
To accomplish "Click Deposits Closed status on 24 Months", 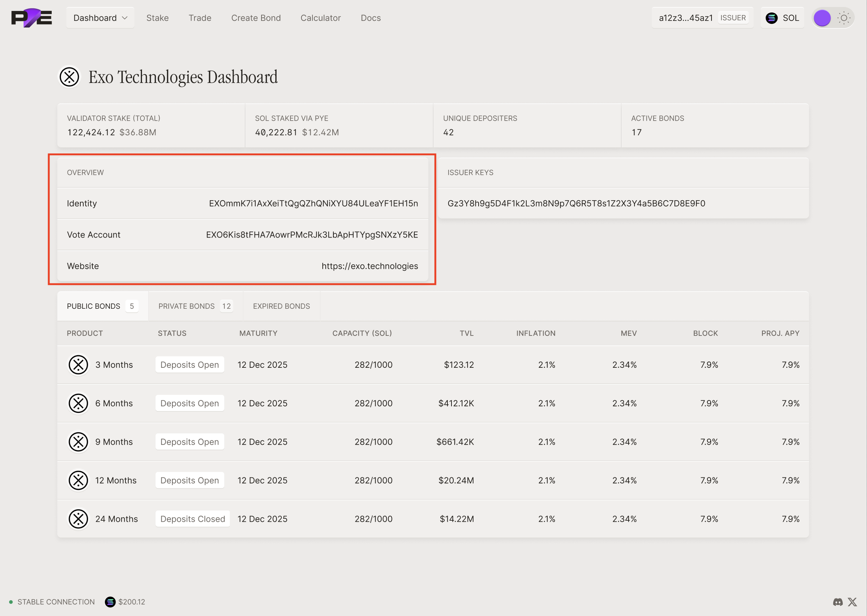I will 193,519.
